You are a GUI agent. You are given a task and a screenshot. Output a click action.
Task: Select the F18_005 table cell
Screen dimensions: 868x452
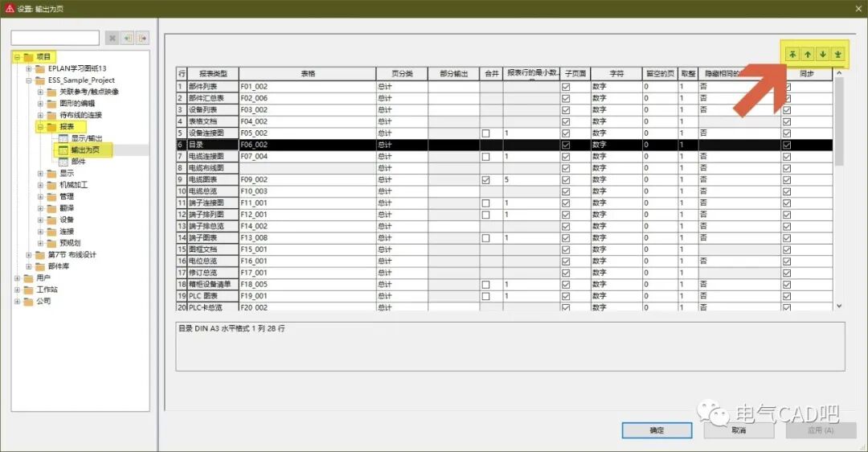308,285
